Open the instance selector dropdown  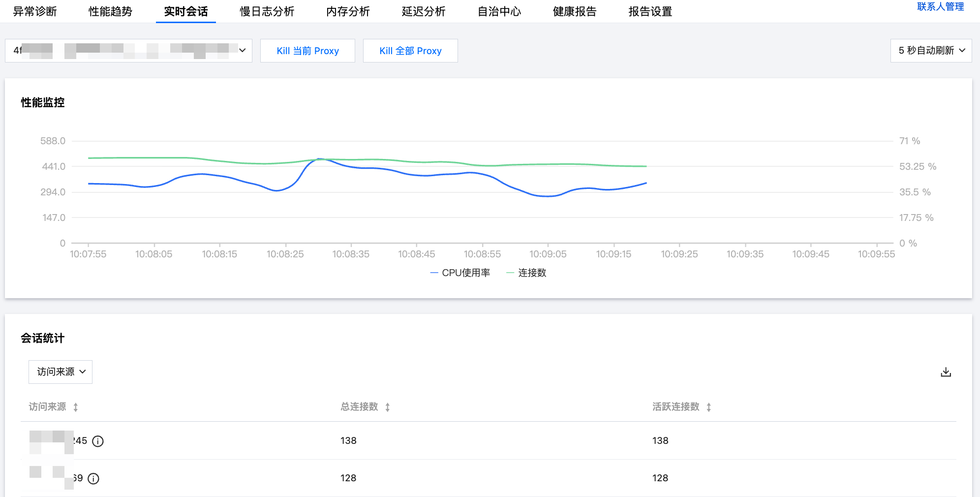[x=128, y=51]
